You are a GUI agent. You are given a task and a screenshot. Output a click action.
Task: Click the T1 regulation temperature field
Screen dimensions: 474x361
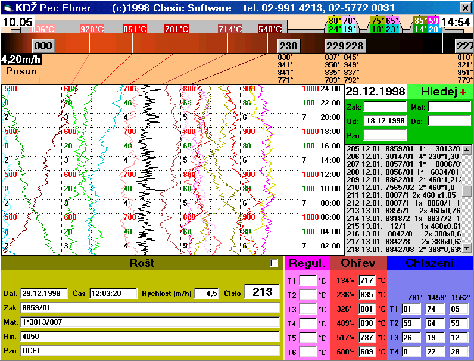(308, 281)
